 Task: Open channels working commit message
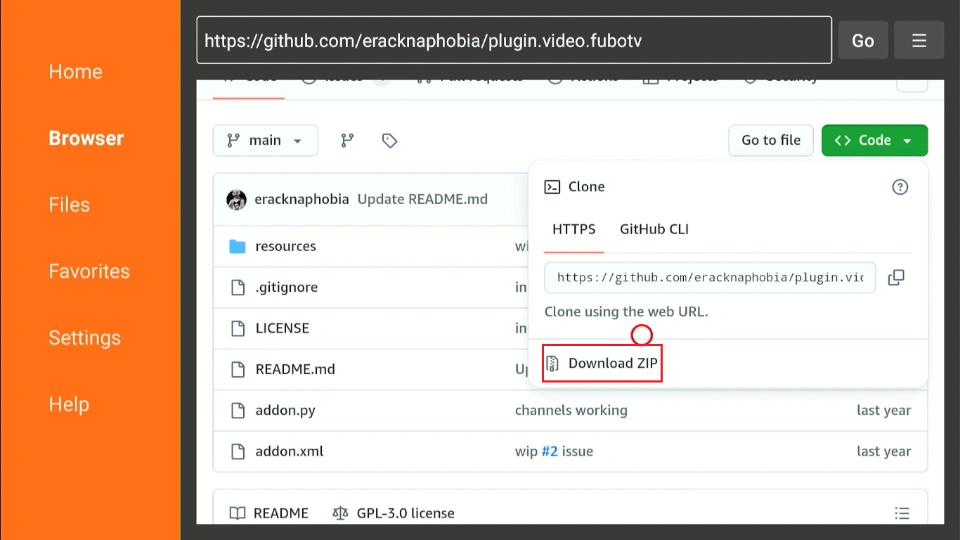(x=571, y=410)
